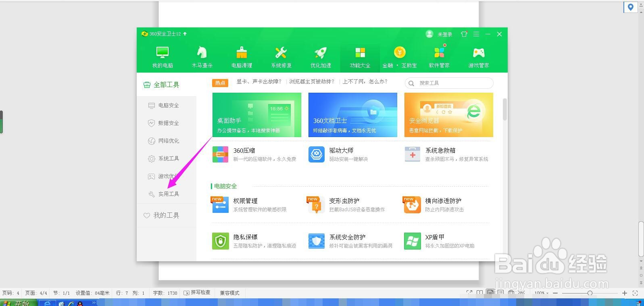Click 设置值: 84毫米 in status bar
The width and height of the screenshot is (644, 306).
click(x=92, y=293)
